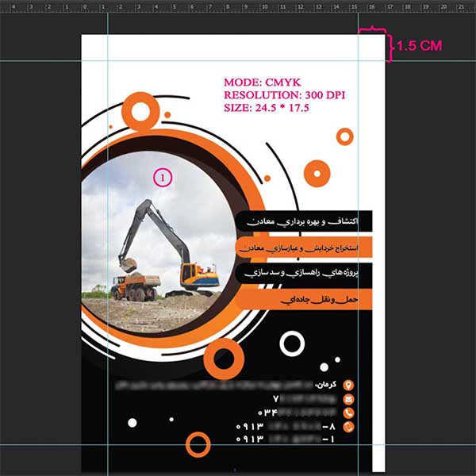The image size is (476, 476).
Task: Select the text line استخراج خردایش و عیارسازی معادن
Action: click(299, 248)
